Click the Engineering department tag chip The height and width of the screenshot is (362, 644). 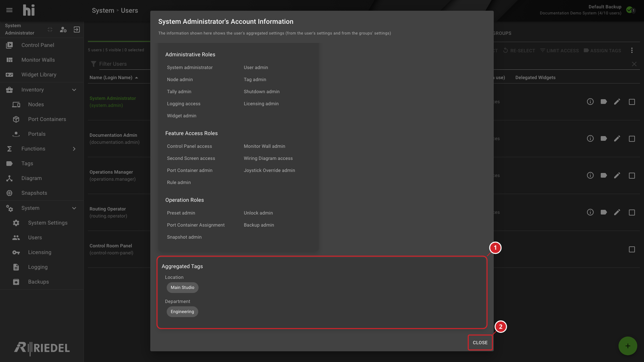click(x=182, y=312)
